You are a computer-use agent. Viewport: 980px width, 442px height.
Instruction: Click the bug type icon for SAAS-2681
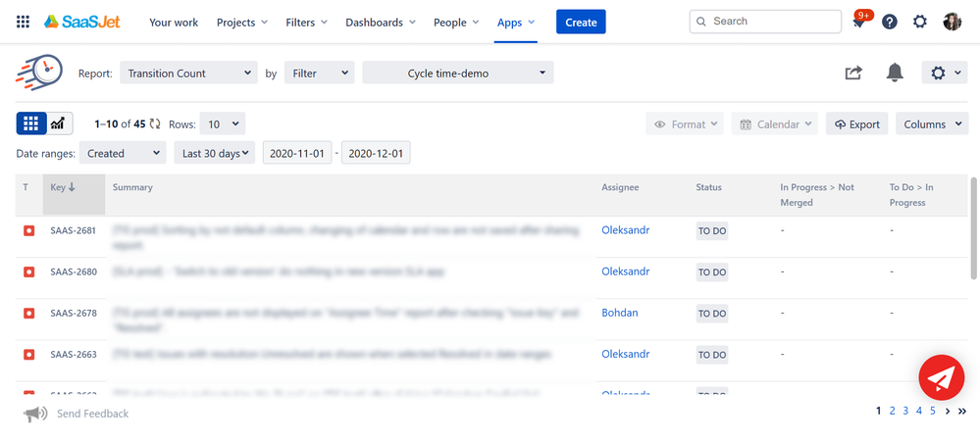(28, 231)
